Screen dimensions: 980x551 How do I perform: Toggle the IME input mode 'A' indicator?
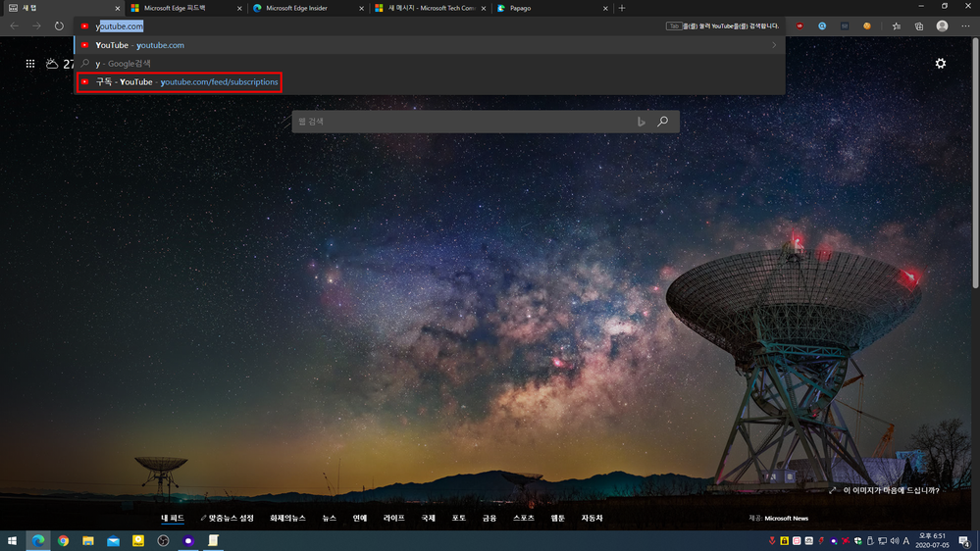click(906, 541)
